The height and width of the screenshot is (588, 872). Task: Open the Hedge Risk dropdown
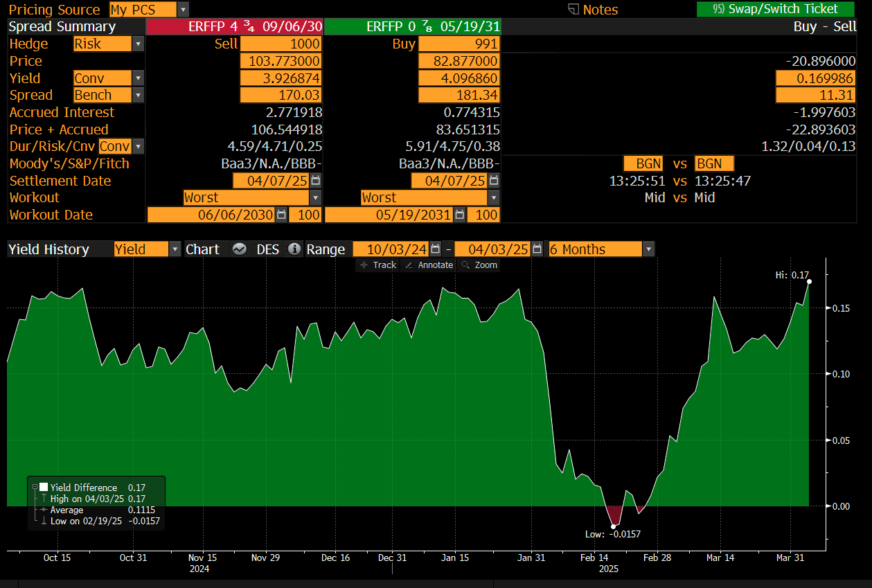pos(138,44)
